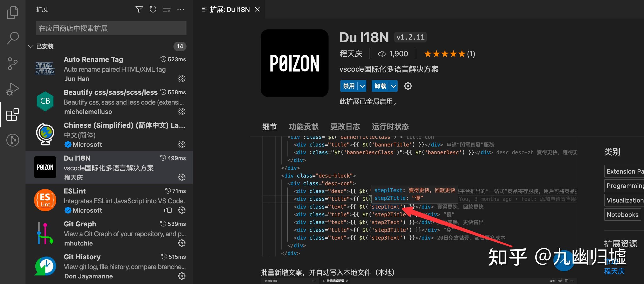Screen dimensions: 644x284
Task: Disable the Du I18N extension via 禁用 button
Action: pyautogui.click(x=349, y=86)
